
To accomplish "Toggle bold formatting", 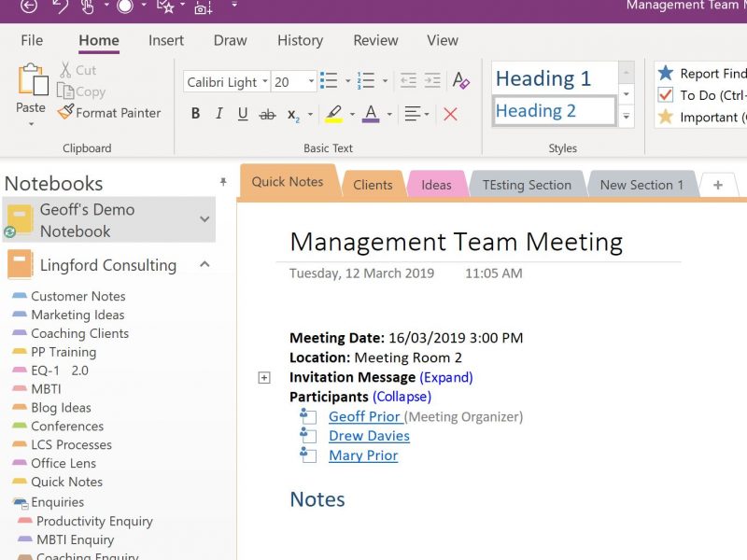I will (x=195, y=113).
